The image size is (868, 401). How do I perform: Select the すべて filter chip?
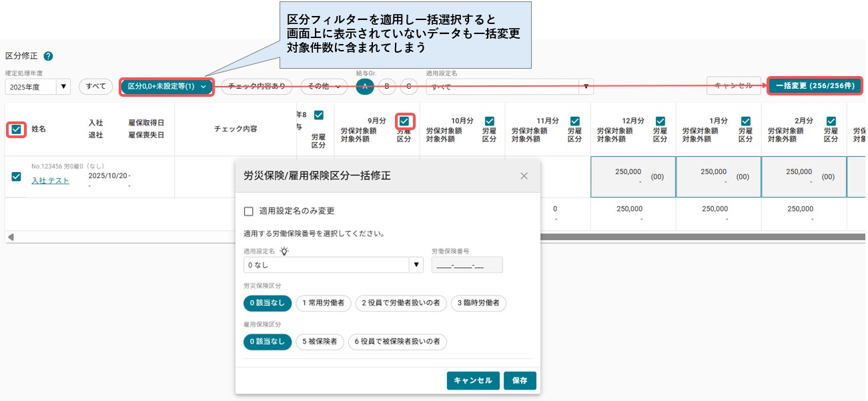(x=96, y=86)
